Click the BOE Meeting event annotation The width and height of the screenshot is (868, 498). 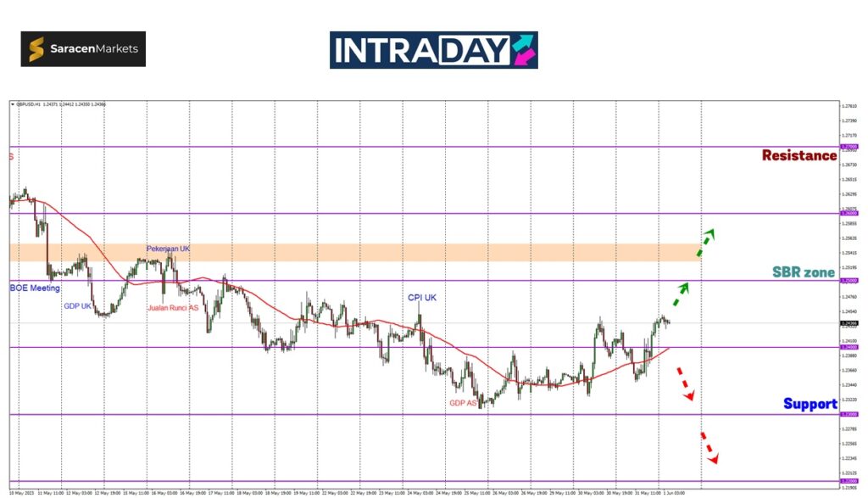(x=35, y=288)
